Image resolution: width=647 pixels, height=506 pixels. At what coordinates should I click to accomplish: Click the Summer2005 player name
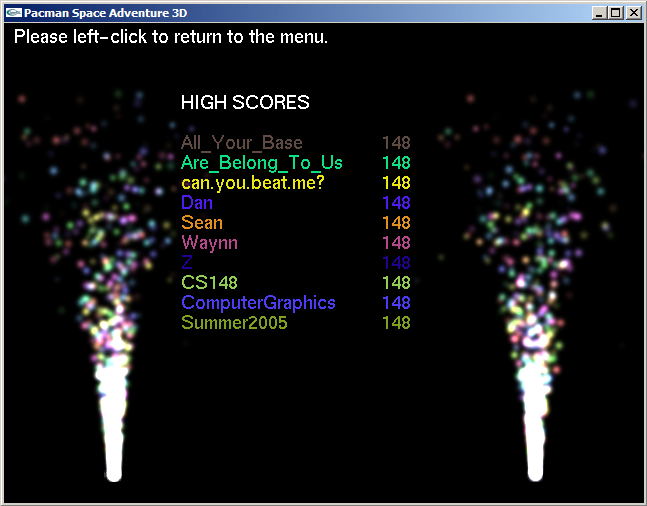tap(234, 323)
